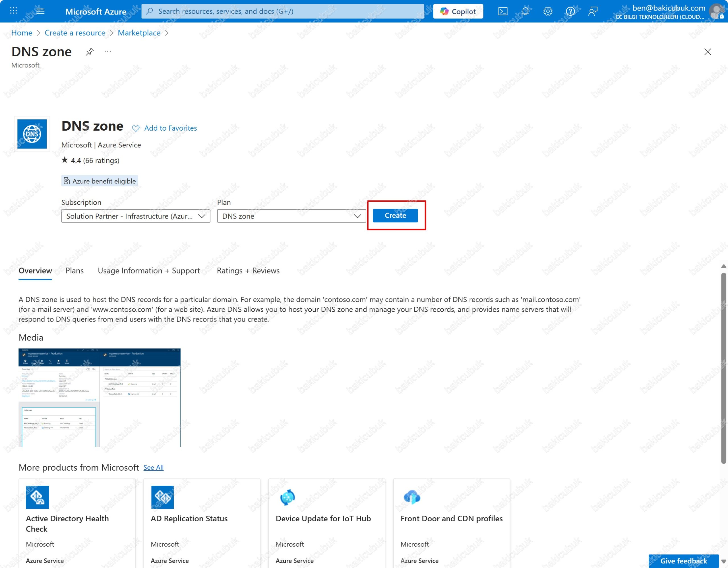The width and height of the screenshot is (728, 568).
Task: Open the Azure portal waffle menu icon
Action: click(13, 11)
